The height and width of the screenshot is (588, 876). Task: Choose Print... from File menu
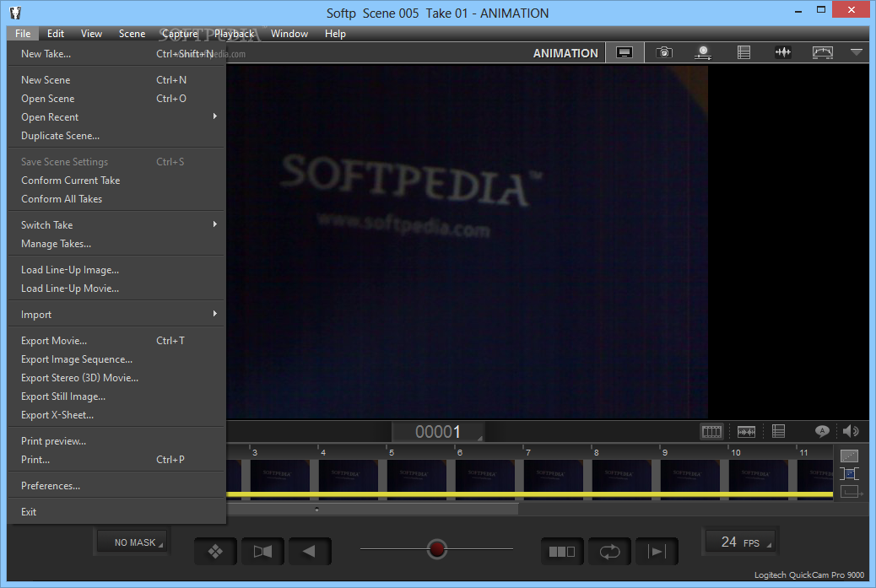coord(116,460)
